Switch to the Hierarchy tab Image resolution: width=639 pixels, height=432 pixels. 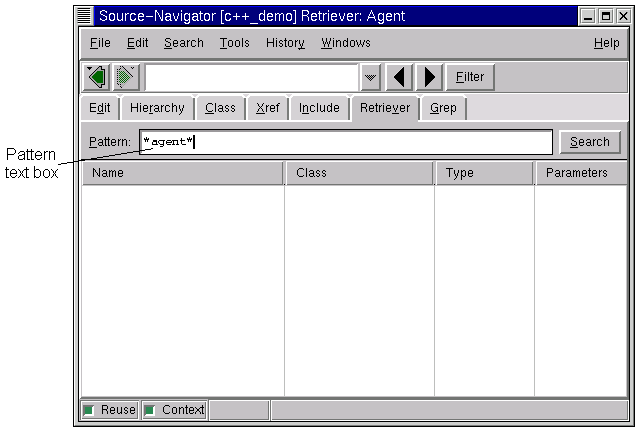point(157,108)
